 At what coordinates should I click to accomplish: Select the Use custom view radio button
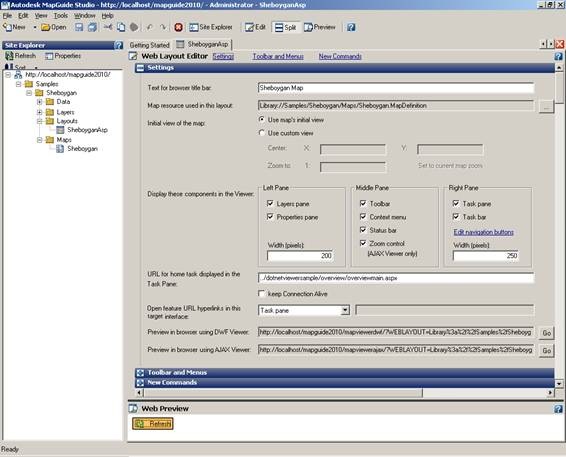(x=262, y=133)
